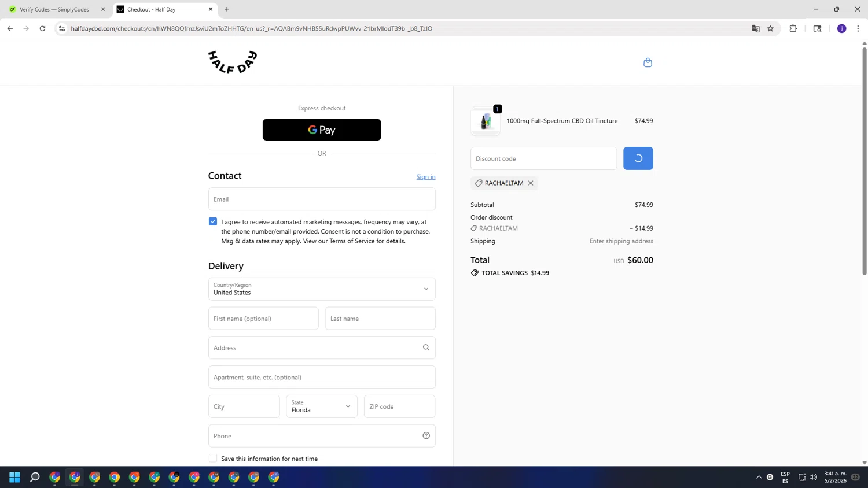This screenshot has height=488, width=868.
Task: Click the 1000mg Full-Spectrum CBD Oil Tincture name
Action: (x=562, y=121)
